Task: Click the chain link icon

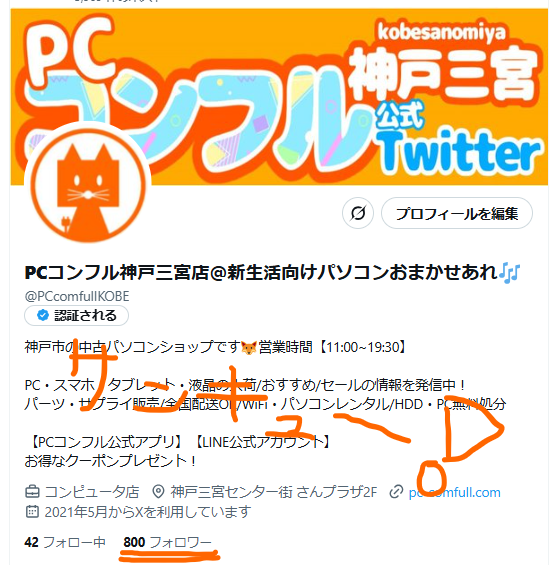Action: tap(396, 492)
